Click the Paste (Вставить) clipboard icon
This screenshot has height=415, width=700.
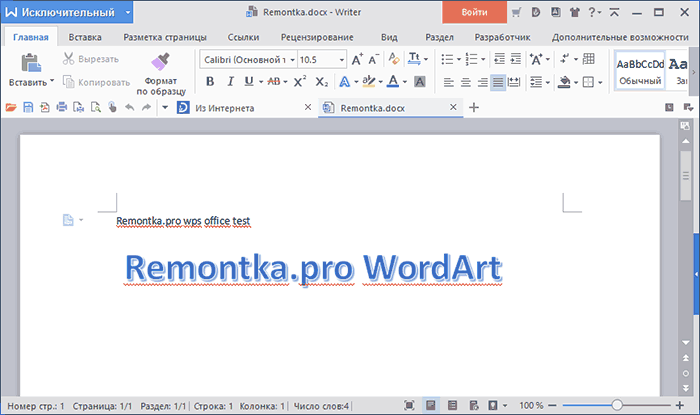(31, 62)
